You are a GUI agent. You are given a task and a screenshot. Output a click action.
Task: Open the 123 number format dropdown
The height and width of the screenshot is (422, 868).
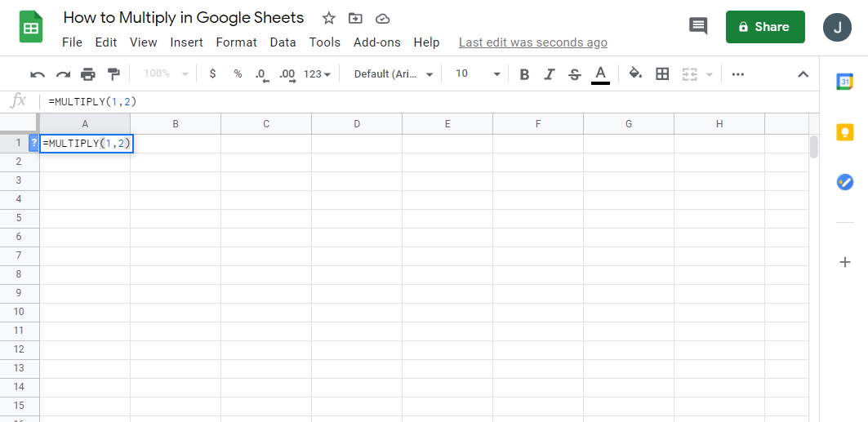point(317,74)
